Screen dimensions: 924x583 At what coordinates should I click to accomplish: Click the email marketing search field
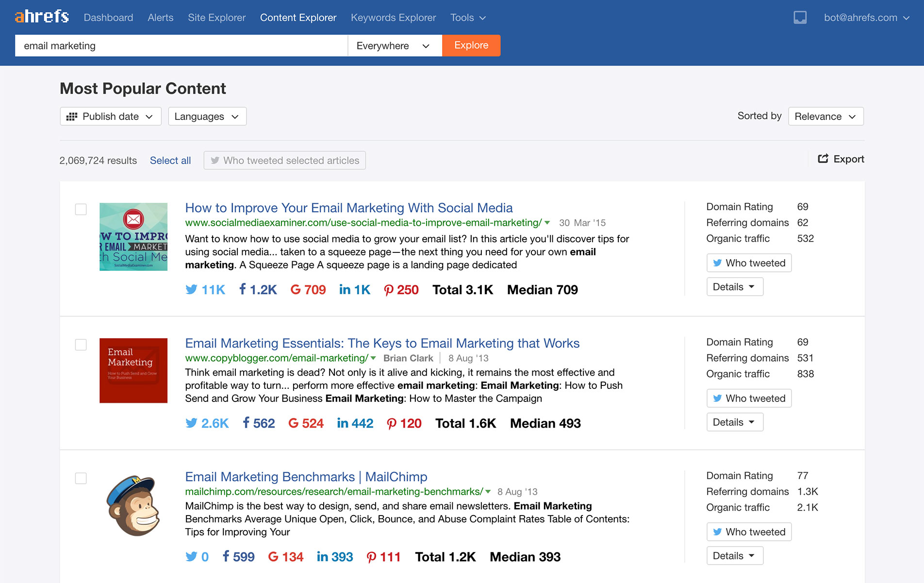pos(181,46)
